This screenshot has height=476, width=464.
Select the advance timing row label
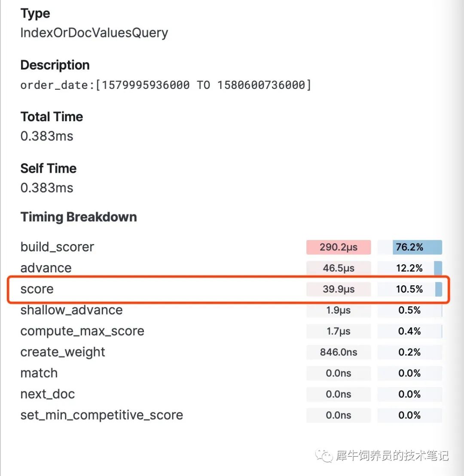tap(46, 268)
